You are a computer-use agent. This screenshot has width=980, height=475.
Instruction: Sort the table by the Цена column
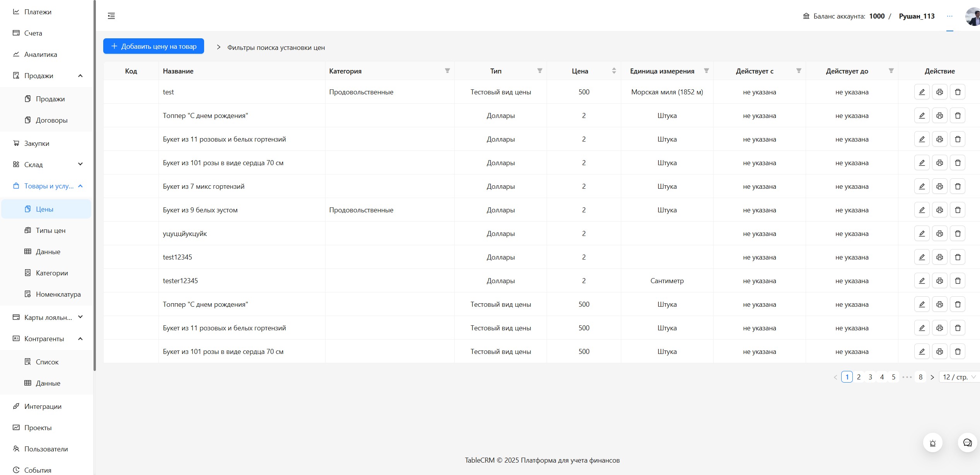click(x=614, y=71)
